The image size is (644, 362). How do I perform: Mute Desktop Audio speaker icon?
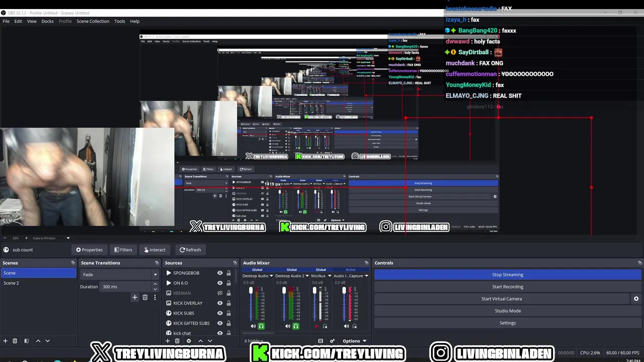253,326
